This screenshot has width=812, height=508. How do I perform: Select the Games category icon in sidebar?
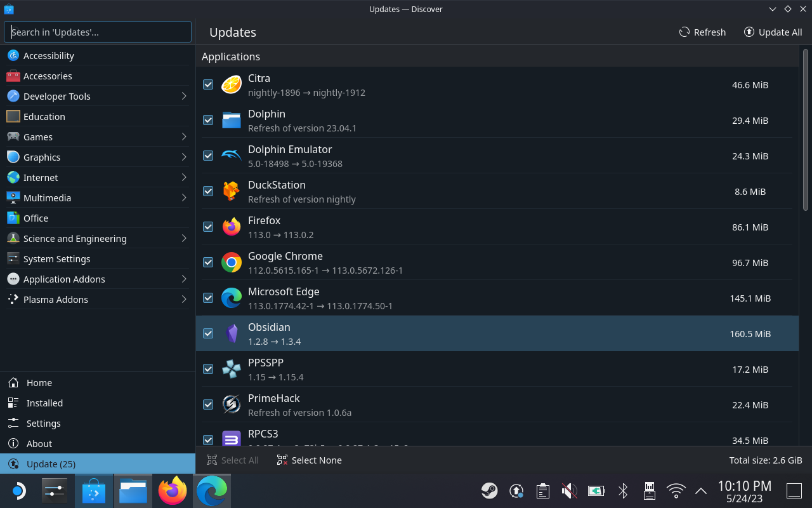(x=13, y=137)
